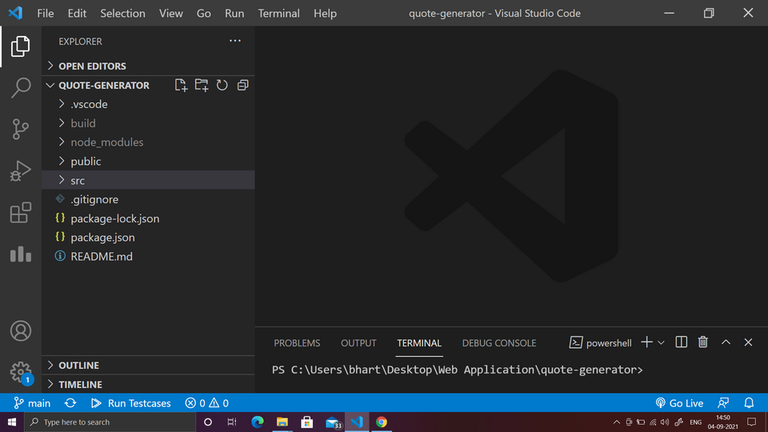The width and height of the screenshot is (768, 432).
Task: Start Go Live server
Action: tap(679, 403)
